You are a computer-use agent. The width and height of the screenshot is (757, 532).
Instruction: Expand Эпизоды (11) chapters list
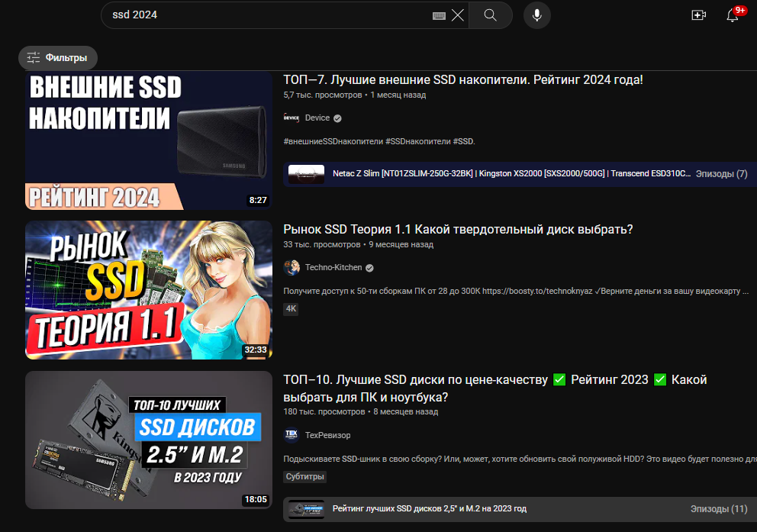(x=718, y=509)
